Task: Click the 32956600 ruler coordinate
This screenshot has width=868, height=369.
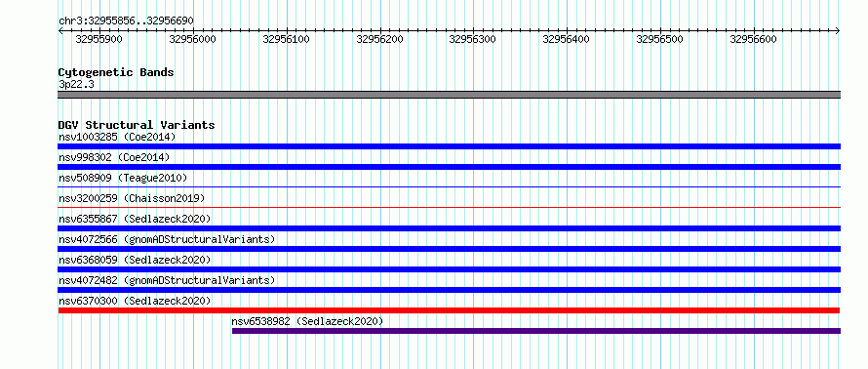Action: point(754,39)
